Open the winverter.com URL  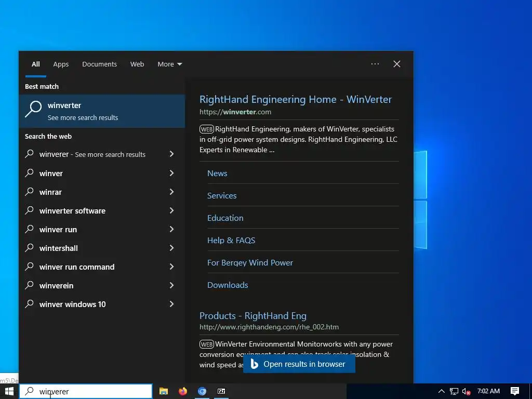click(235, 112)
